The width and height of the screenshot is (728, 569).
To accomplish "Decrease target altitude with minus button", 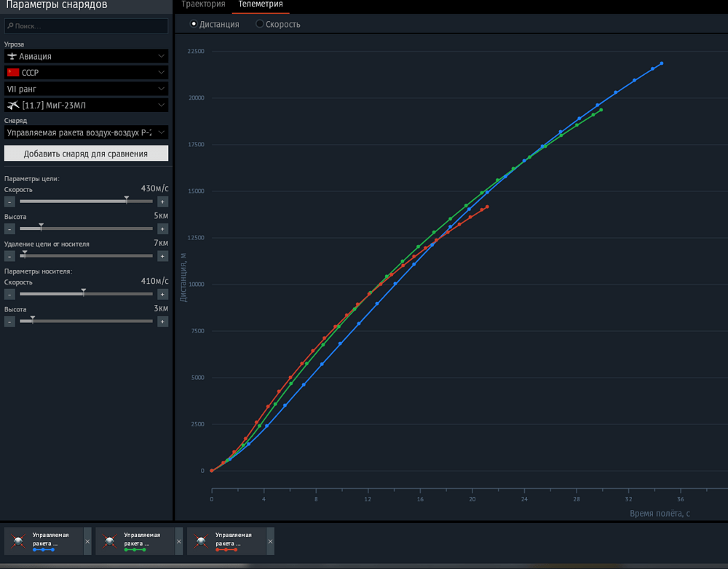I will click(9, 228).
